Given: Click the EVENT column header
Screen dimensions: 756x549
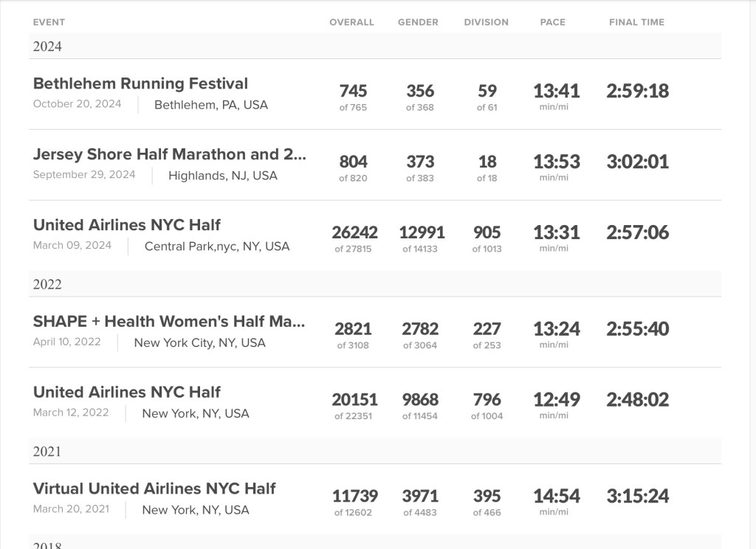Looking at the screenshot, I should pos(49,23).
